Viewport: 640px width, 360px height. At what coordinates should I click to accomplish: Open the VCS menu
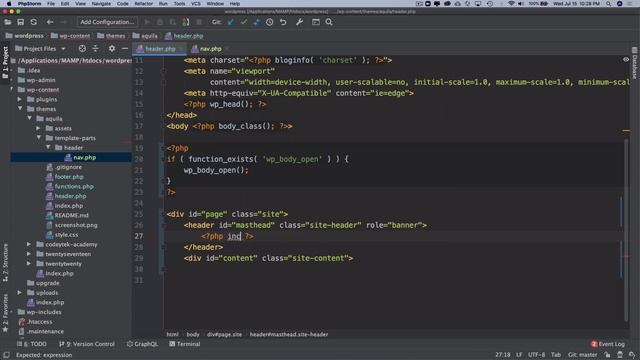click(196, 4)
